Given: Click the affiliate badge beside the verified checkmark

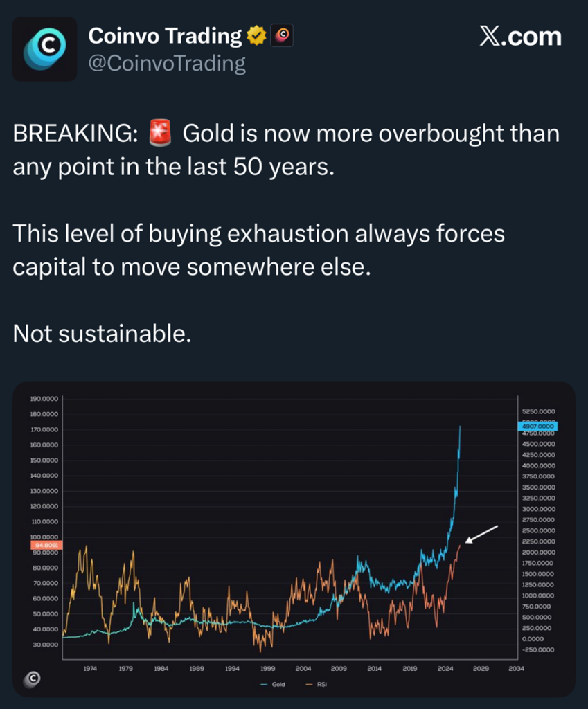Looking at the screenshot, I should click(x=282, y=35).
